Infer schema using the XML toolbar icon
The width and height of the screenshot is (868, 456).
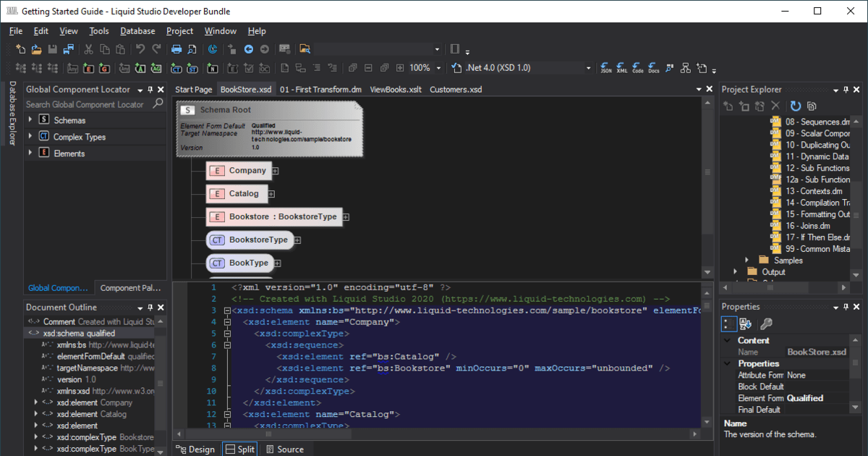[x=622, y=68]
